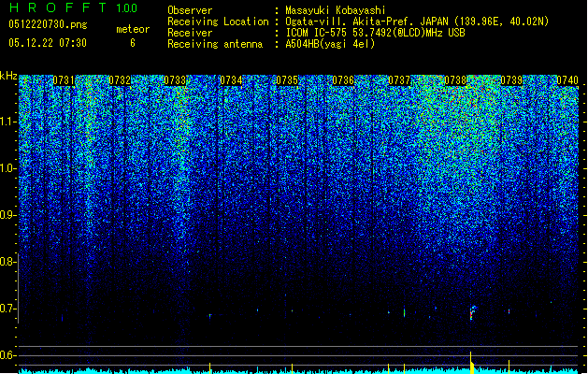
Task: Click the 0.6 kHz frequency axis label
Action: 7,355
